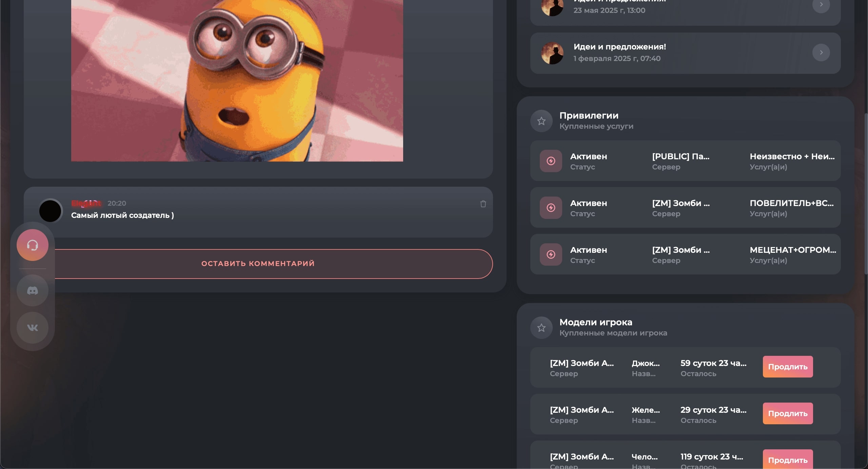
Task: Open the 23 мая 2025 topic via its chevron
Action: point(821,4)
